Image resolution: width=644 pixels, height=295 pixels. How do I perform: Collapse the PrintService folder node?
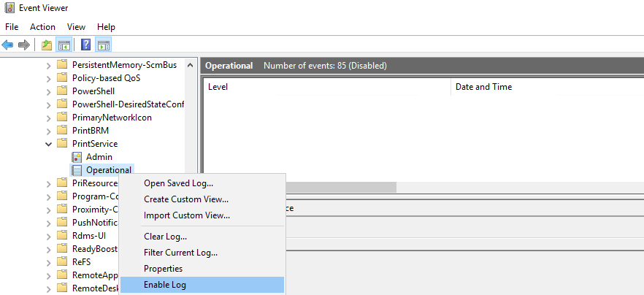pyautogui.click(x=49, y=144)
